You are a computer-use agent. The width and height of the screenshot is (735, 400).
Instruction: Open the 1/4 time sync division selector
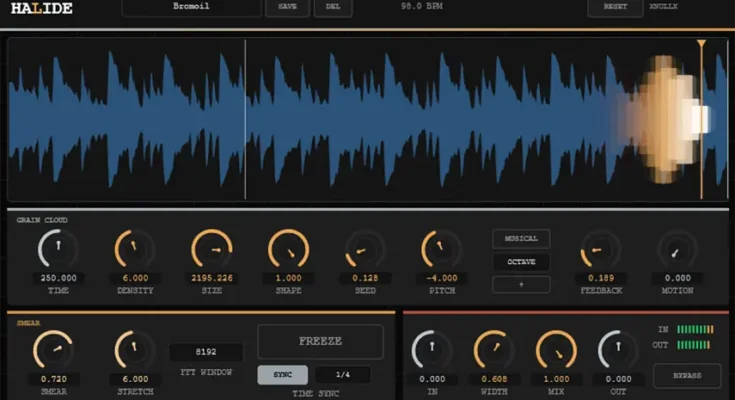coord(343,375)
